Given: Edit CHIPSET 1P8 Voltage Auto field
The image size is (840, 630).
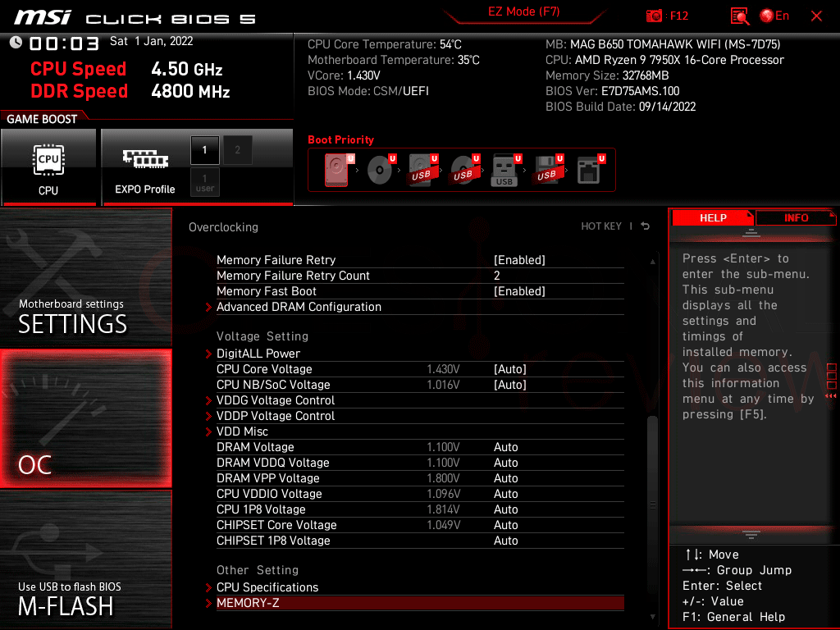Looking at the screenshot, I should (505, 541).
